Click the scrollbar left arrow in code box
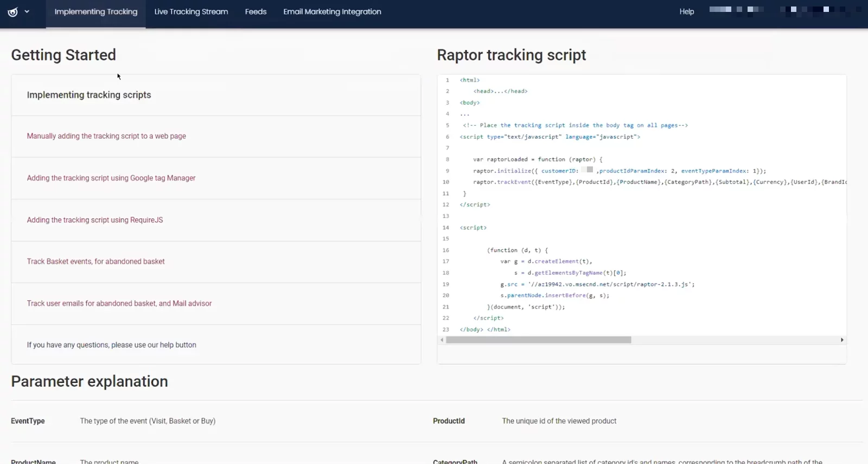Screen dimensions: 868x464 (442, 340)
